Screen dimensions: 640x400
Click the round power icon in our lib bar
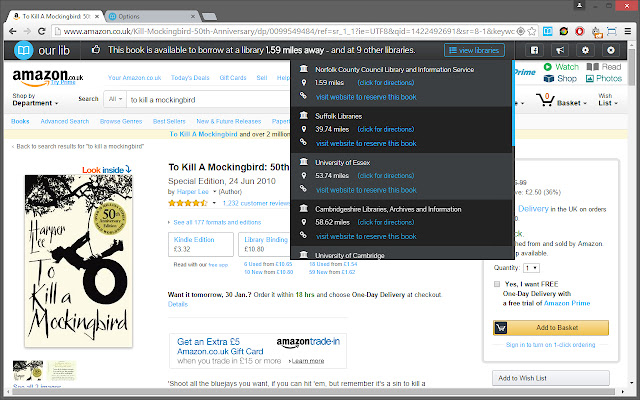(611, 50)
